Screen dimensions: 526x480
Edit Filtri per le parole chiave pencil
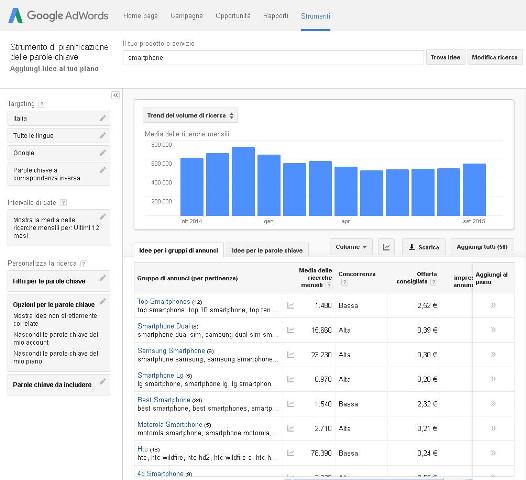(x=103, y=278)
